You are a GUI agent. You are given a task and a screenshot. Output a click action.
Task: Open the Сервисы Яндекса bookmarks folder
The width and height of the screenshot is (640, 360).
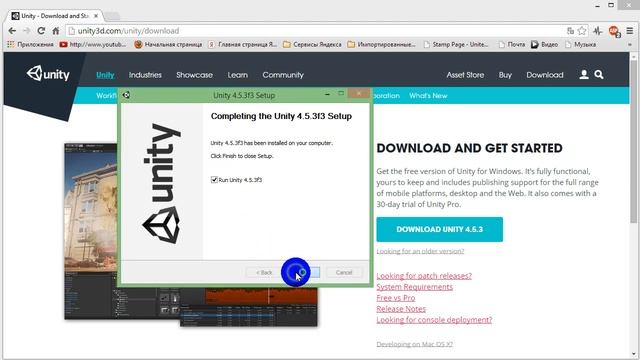[x=312, y=44]
